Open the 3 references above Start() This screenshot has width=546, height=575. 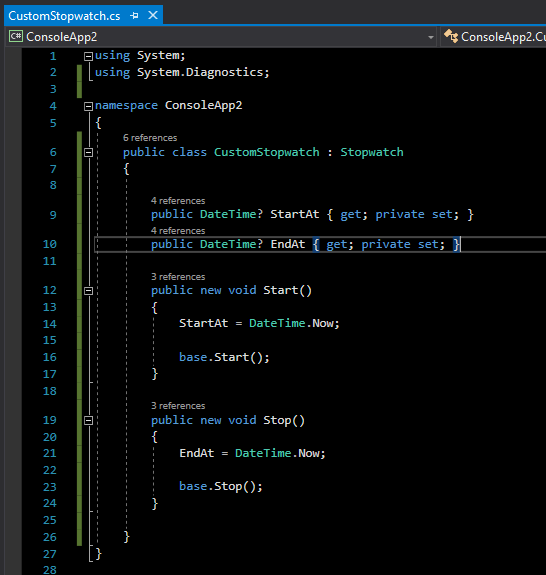pyautogui.click(x=178, y=277)
